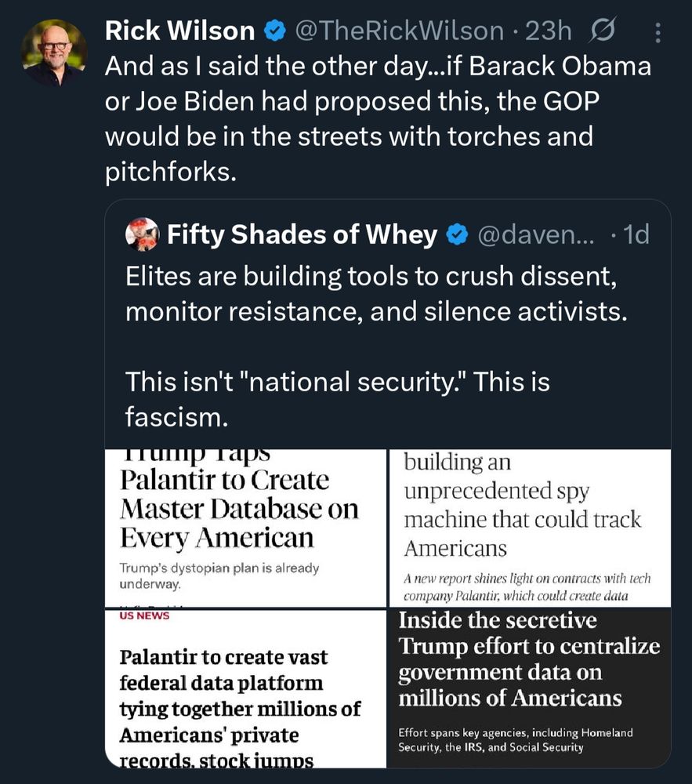Visit the @TheRickWilson handle
The height and width of the screenshot is (784, 692).
pos(399,31)
